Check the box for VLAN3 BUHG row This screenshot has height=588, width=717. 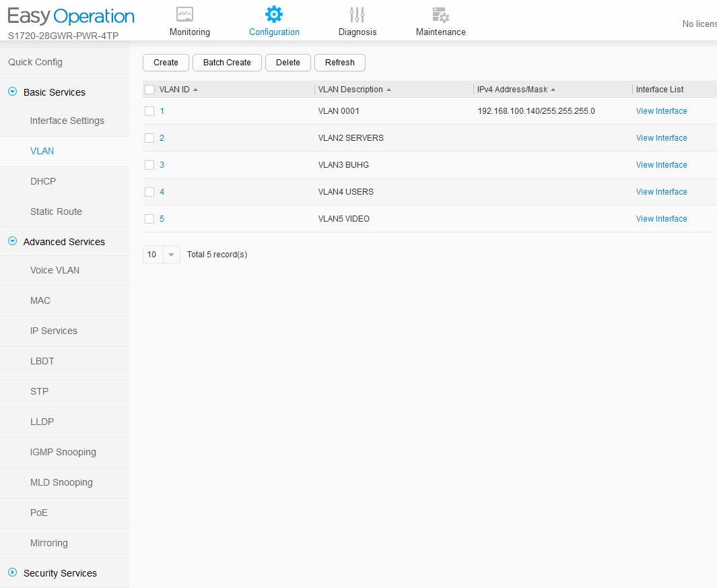tap(149, 165)
